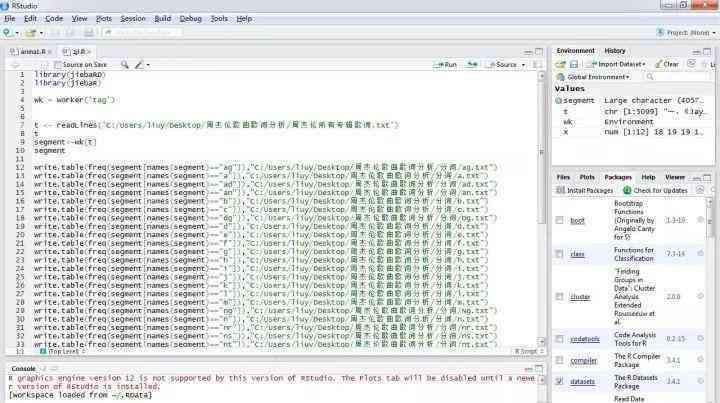
Task: Click the Source button
Action: 502,65
